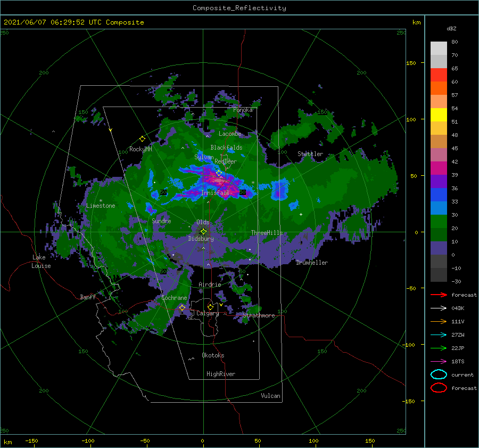Click the Composite_Reflectivity title

pos(239,8)
